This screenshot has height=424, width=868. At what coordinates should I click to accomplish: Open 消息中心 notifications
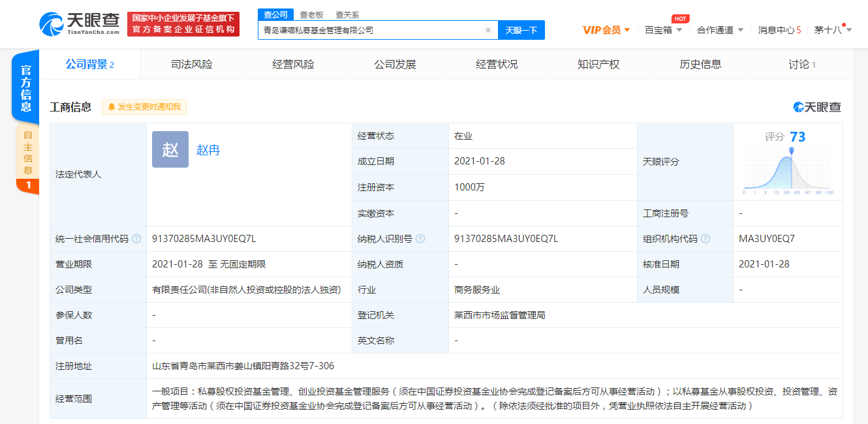point(779,30)
